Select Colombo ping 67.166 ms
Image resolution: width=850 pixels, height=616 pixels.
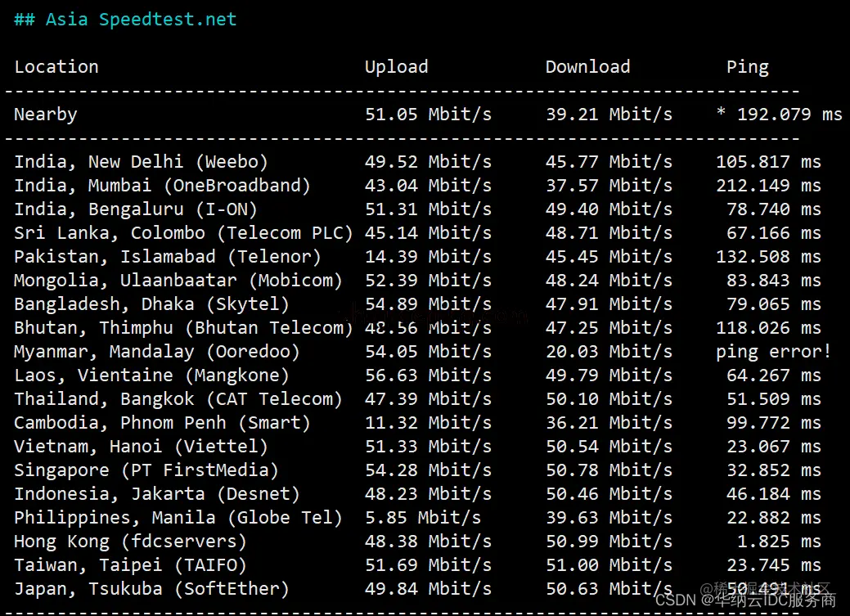774,233
